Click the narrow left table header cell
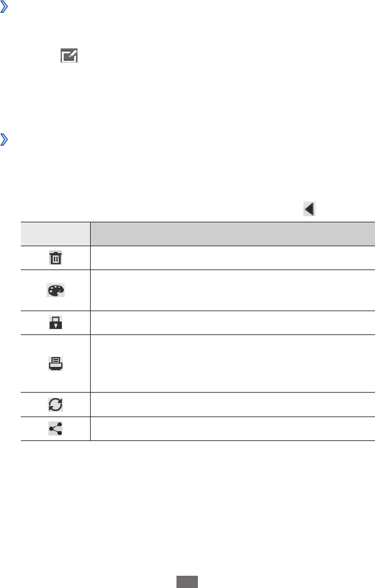The height and width of the screenshot is (588, 375). [x=55, y=235]
